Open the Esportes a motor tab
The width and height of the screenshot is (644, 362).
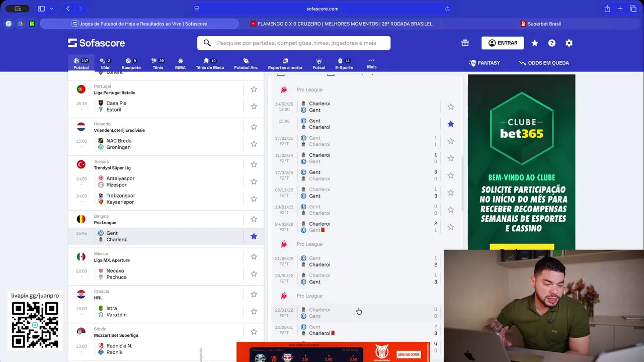point(285,63)
